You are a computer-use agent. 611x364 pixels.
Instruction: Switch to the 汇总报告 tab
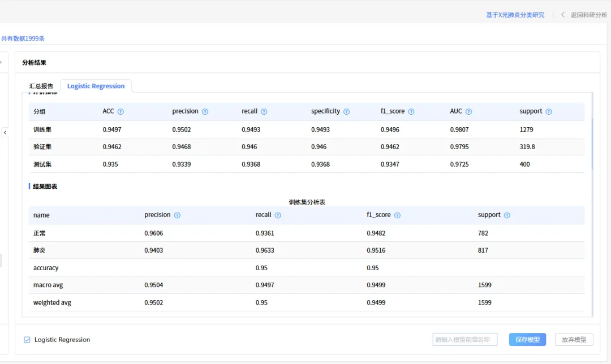(x=41, y=86)
